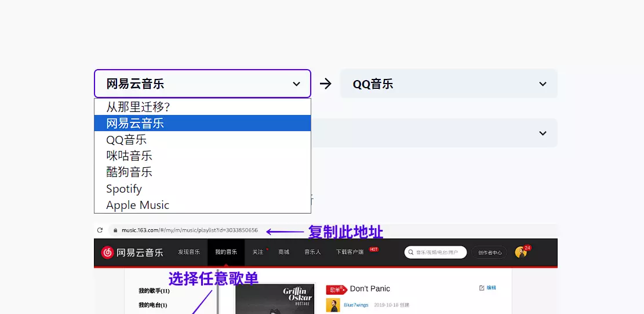This screenshot has width=644, height=314.
Task: Open the user avatar with notification badge
Action: pos(521,252)
